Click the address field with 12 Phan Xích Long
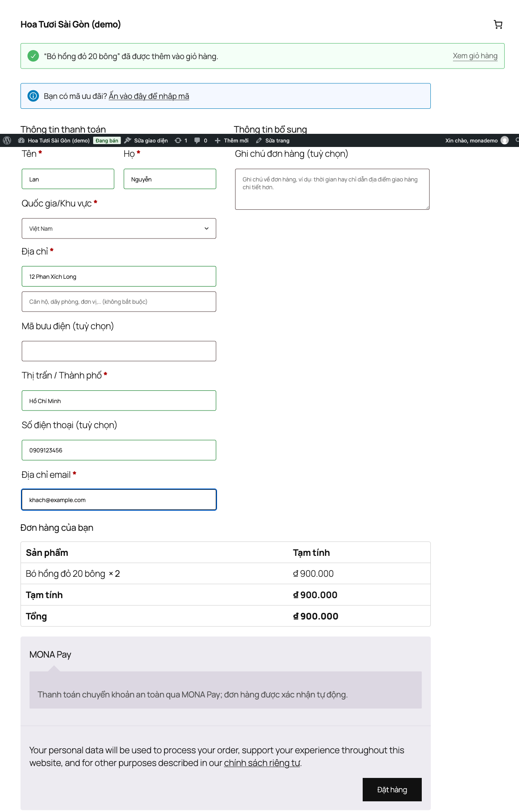 pos(119,276)
